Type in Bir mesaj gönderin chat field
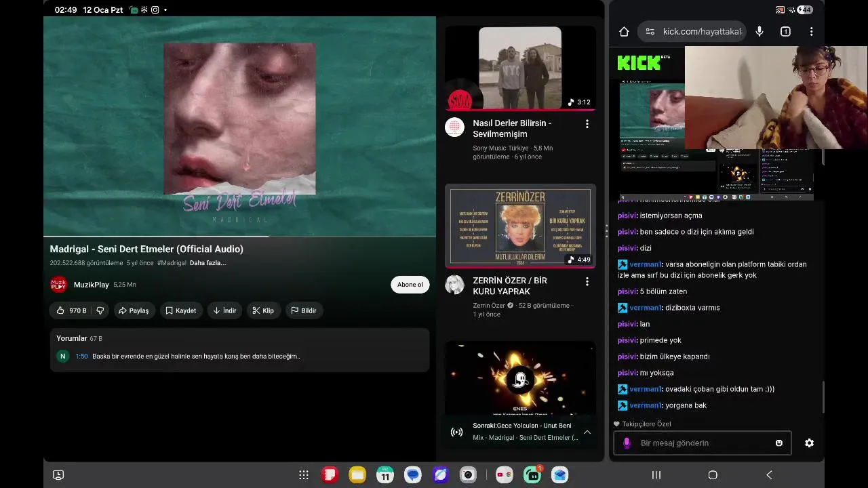The image size is (868, 488). (x=702, y=443)
